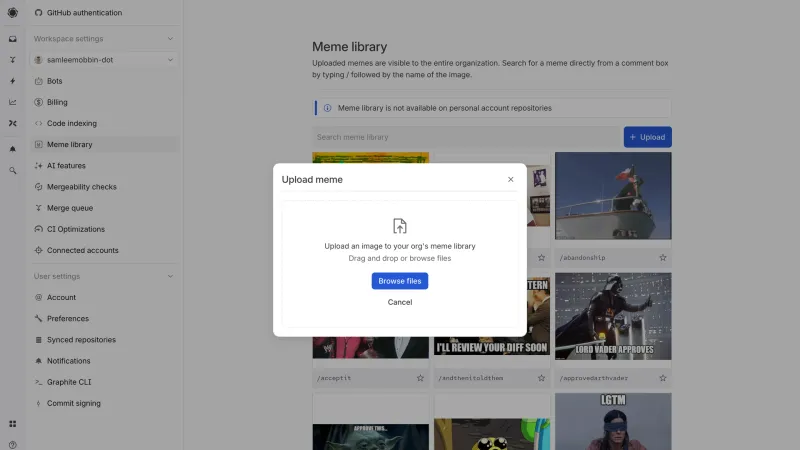
Task: Open Graphite CLI settings
Action: pos(104,382)
